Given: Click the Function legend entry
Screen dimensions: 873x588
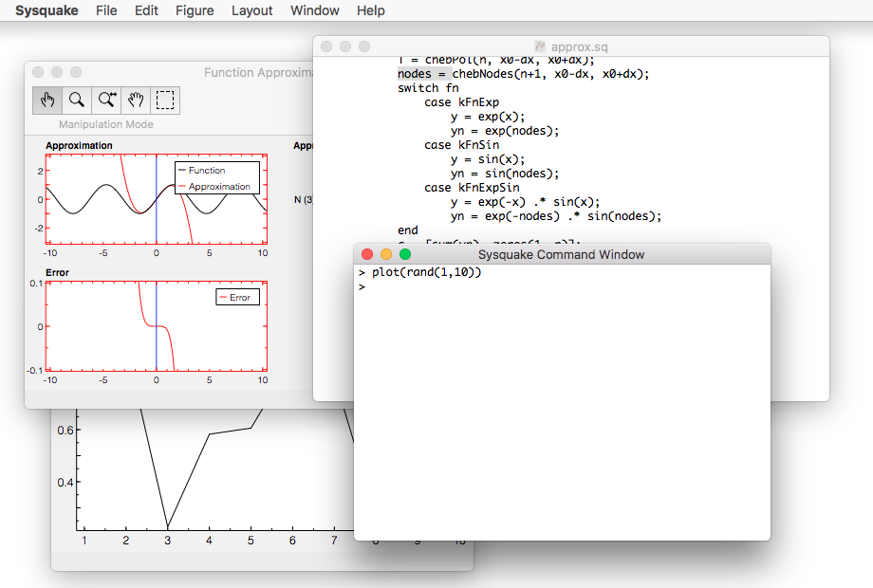Looking at the screenshot, I should tap(201, 170).
